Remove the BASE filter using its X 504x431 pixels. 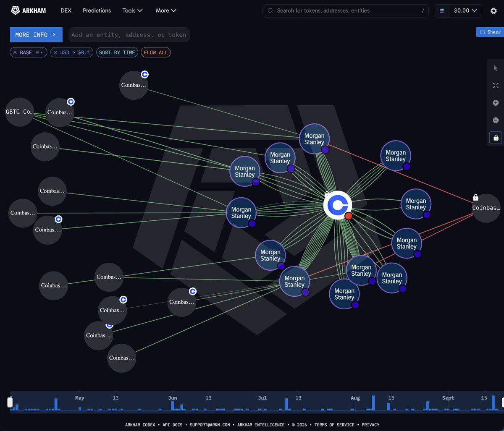[x=15, y=52]
